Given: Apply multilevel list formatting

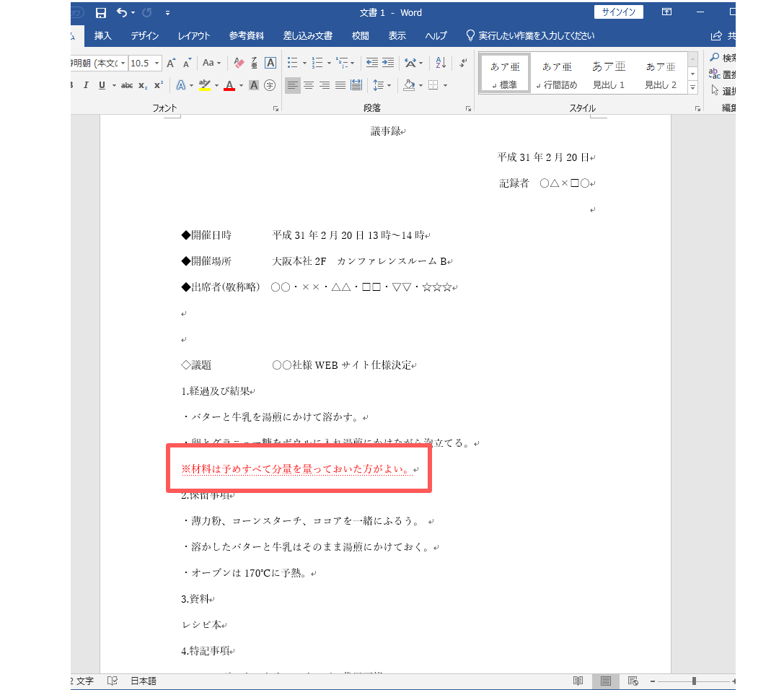Looking at the screenshot, I should coord(342,63).
